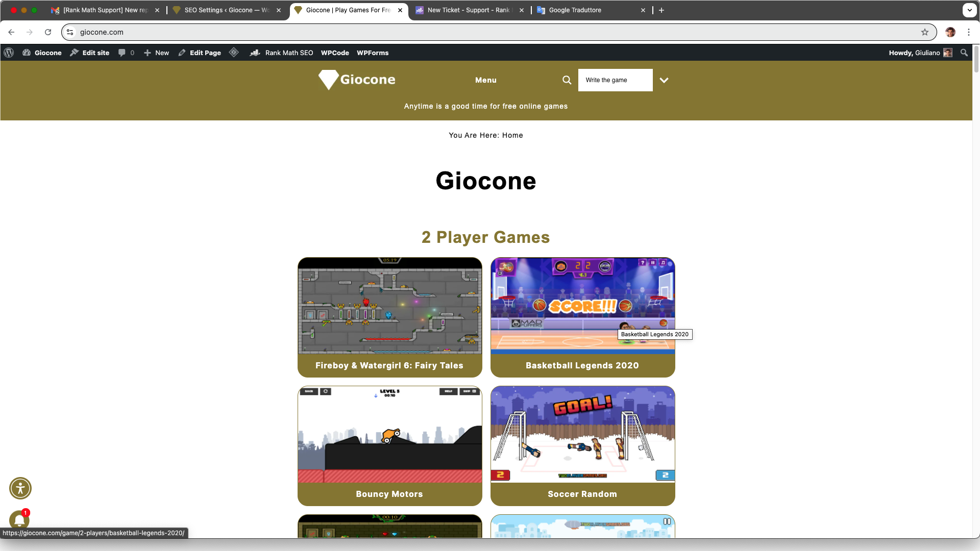The width and height of the screenshot is (980, 551).
Task: Open the accessibility widget button
Action: (20, 488)
